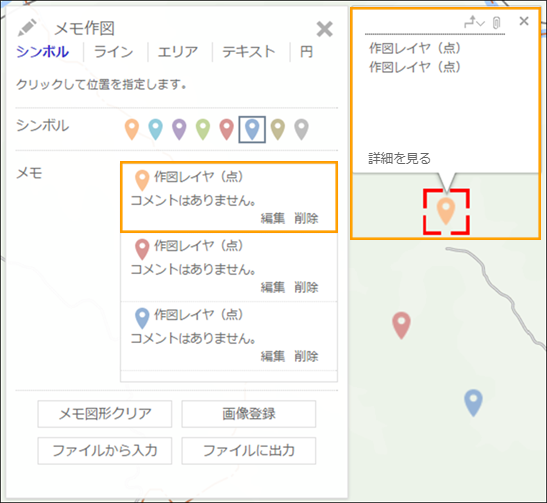Image resolution: width=547 pixels, height=503 pixels.
Task: Click the paperclip attachment icon
Action: 496,23
